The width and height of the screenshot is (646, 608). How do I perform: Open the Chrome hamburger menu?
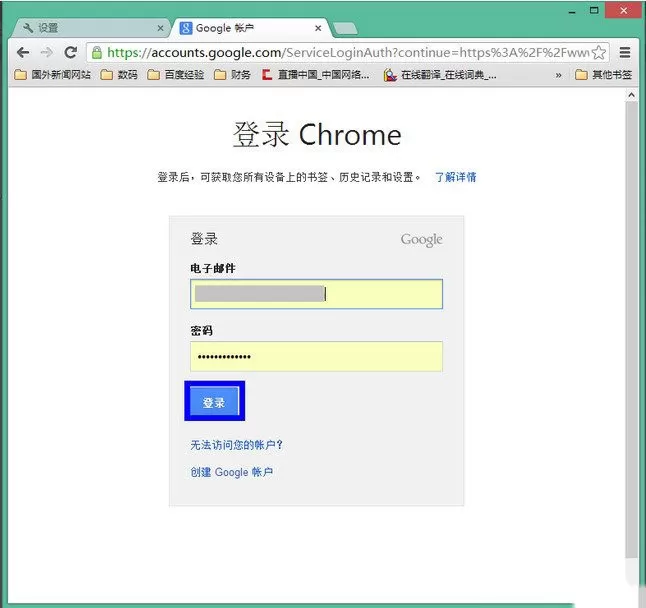tap(625, 53)
